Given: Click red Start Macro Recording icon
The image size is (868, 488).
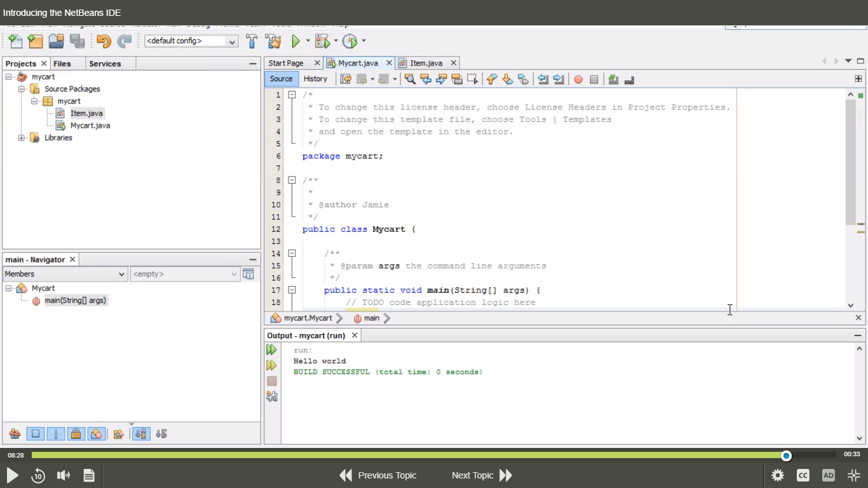Looking at the screenshot, I should coord(578,79).
